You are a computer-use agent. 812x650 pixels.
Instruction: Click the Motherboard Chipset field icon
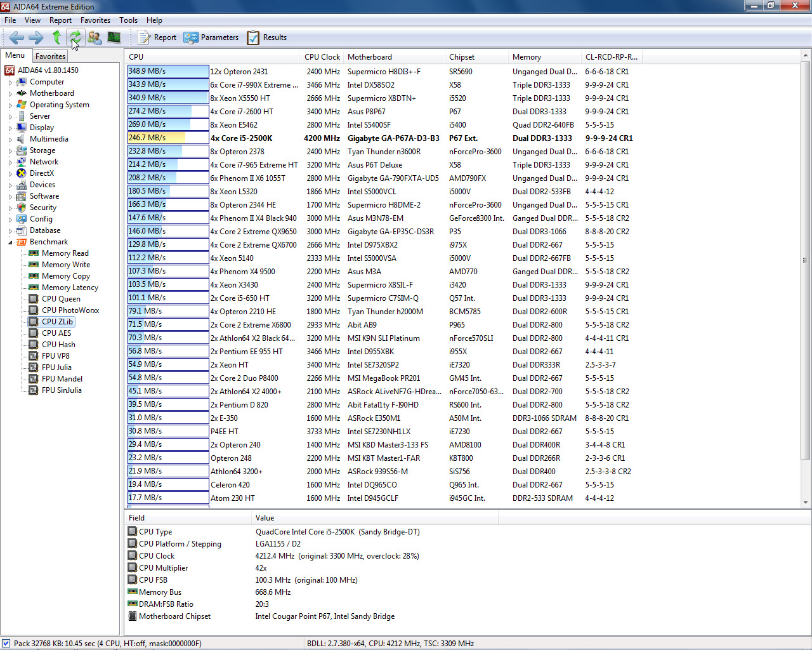[133, 616]
